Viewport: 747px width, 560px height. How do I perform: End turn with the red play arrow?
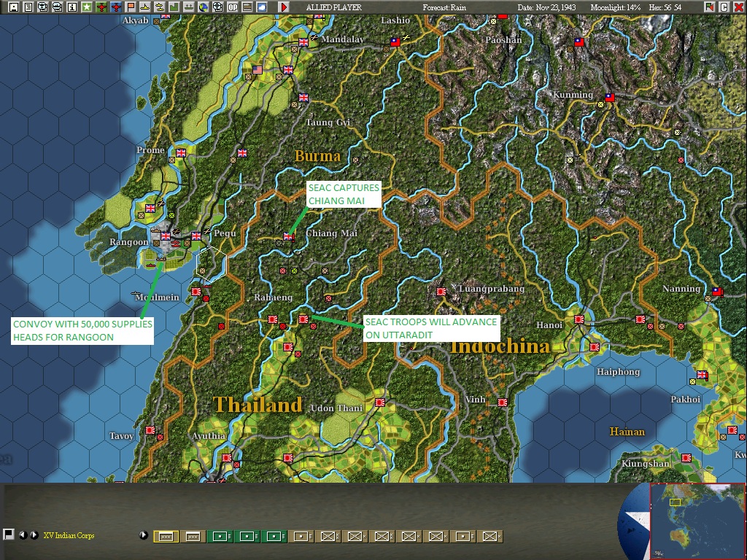pos(284,7)
